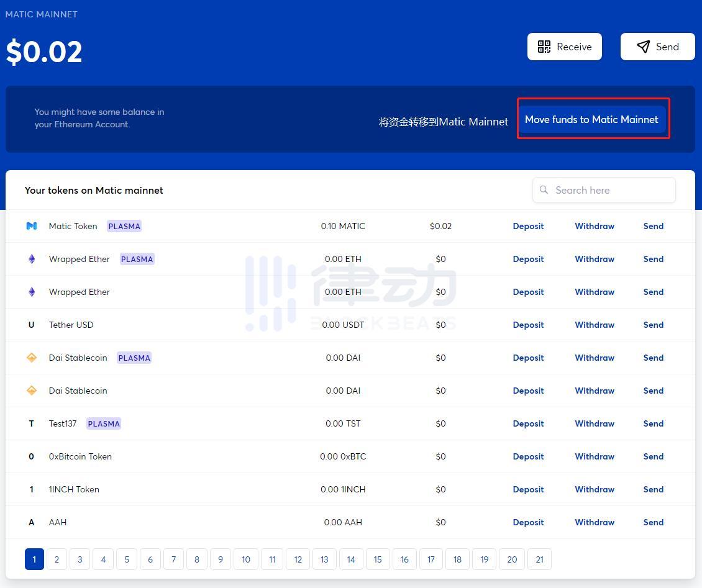Click the AAH token icon

[x=32, y=522]
